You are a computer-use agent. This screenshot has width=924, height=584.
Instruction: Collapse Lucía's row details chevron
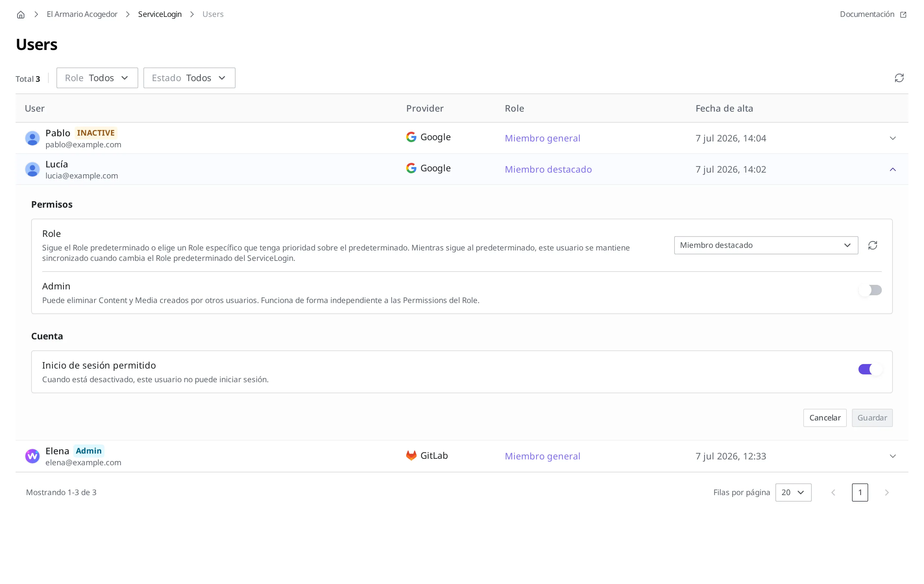(x=893, y=169)
